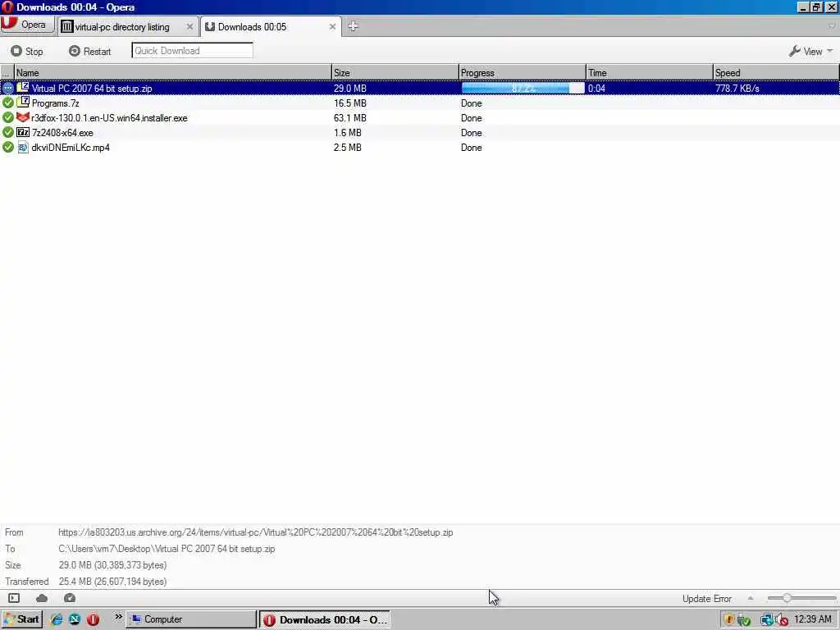Click green check icon beside dkviDNEmiLKc.mp4
840x630 pixels.
coord(7,147)
